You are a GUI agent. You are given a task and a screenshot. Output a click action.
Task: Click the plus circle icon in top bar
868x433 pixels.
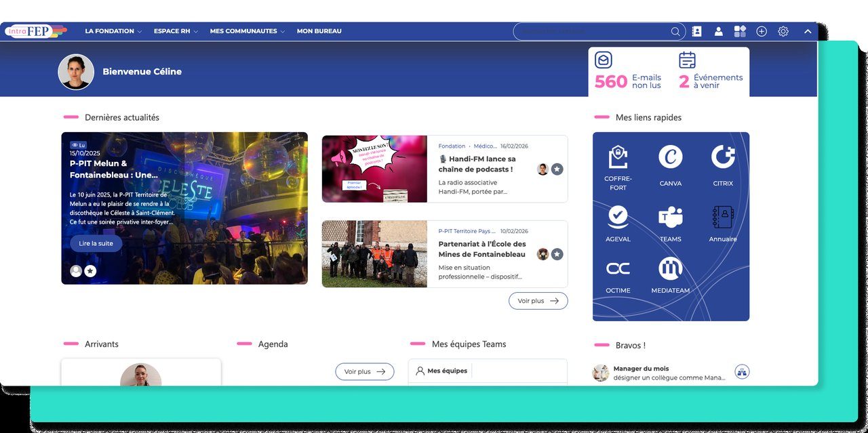click(762, 31)
